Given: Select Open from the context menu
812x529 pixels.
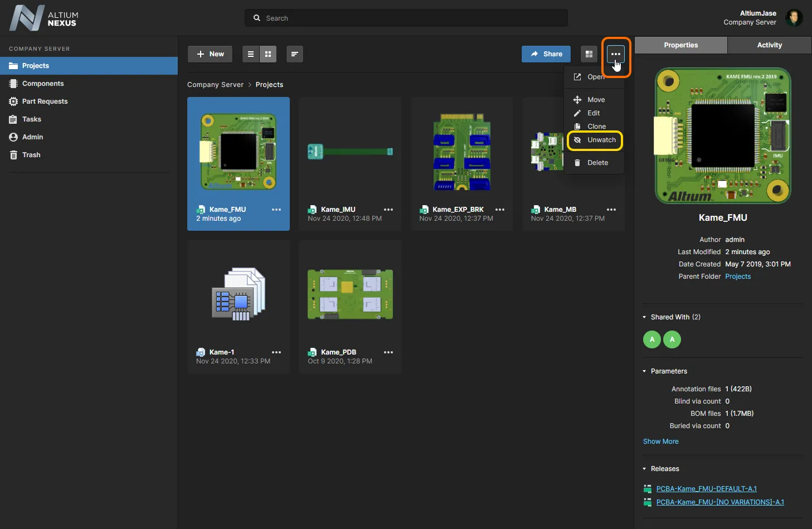Looking at the screenshot, I should coord(594,77).
